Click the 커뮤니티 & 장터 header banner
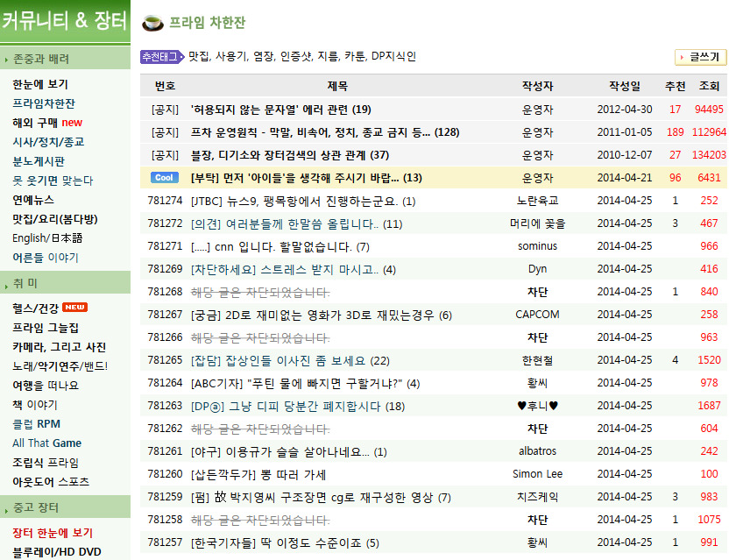 click(65, 21)
